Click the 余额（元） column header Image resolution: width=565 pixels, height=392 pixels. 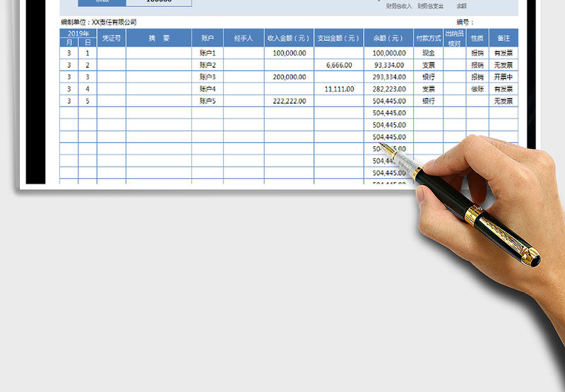click(x=388, y=38)
